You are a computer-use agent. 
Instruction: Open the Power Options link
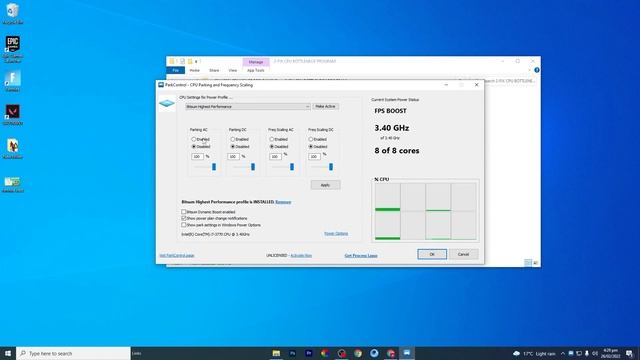(x=336, y=233)
